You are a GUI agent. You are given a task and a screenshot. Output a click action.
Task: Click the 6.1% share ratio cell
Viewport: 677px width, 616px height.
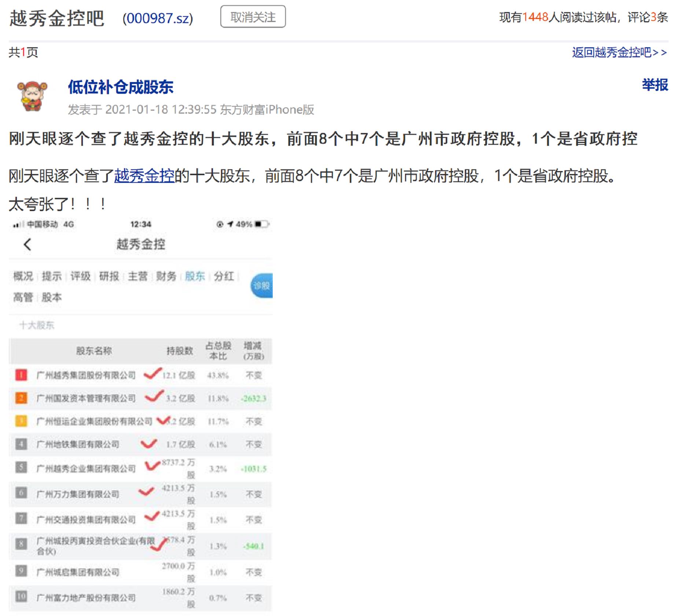(218, 445)
